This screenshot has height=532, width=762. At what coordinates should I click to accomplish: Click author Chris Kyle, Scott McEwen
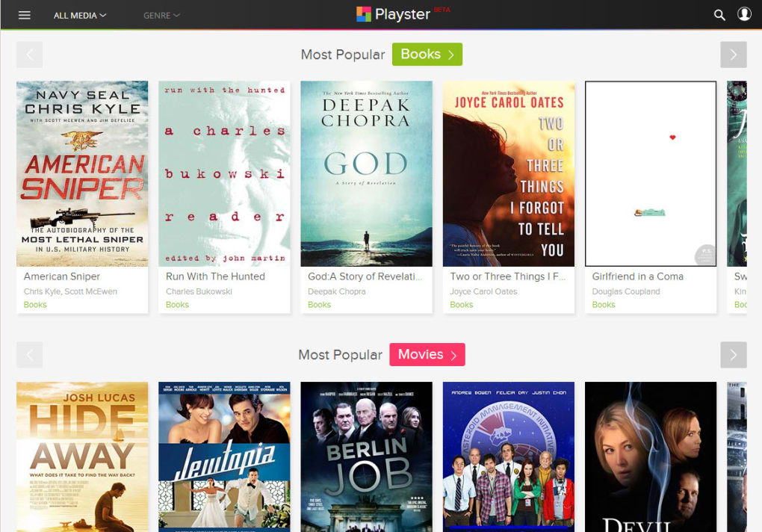point(70,291)
